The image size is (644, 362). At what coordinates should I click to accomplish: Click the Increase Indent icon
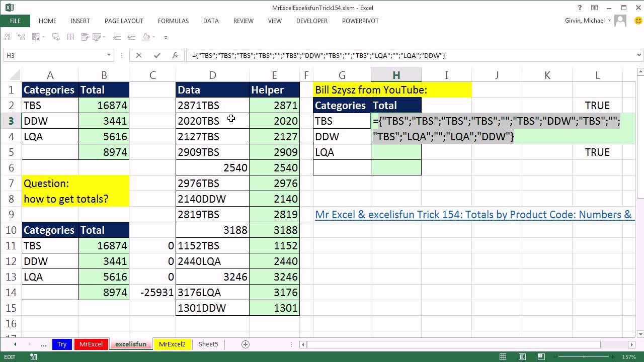coord(117,37)
